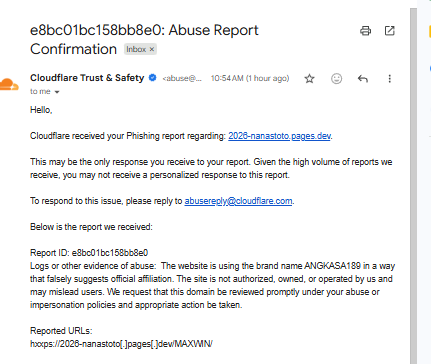Click the vertical scrollbar of the email
Image resolution: width=431 pixels, height=364 pixels.
pyautogui.click(x=413, y=185)
